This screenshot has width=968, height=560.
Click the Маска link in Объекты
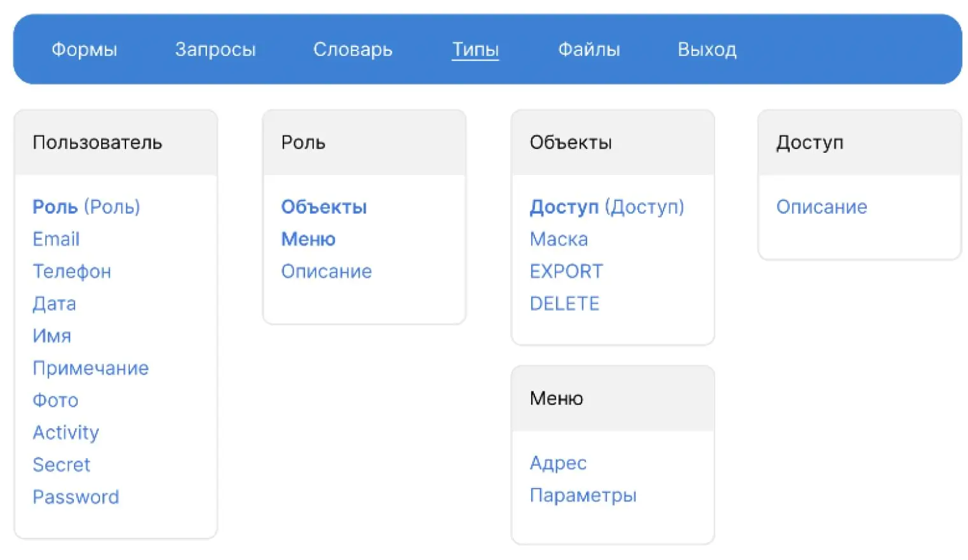[559, 239]
